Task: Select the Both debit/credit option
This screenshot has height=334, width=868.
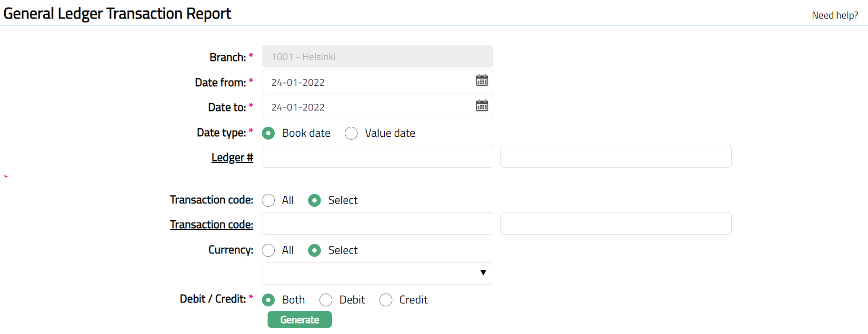Action: [268, 300]
